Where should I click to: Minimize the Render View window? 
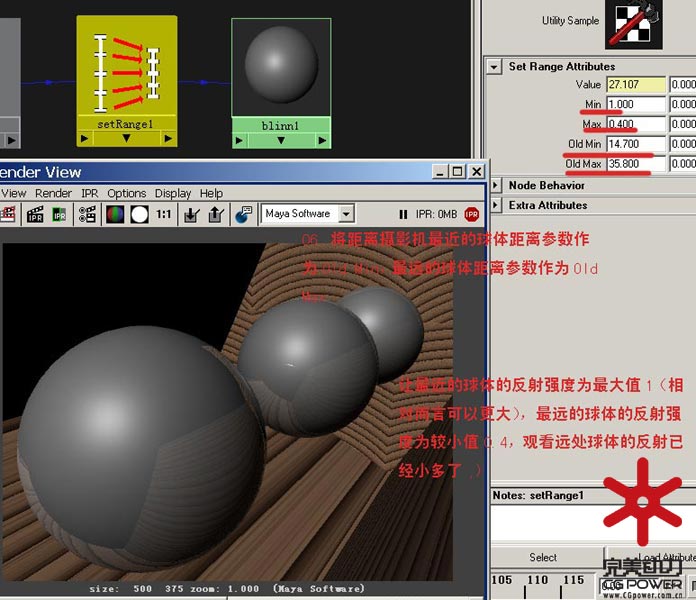click(440, 172)
